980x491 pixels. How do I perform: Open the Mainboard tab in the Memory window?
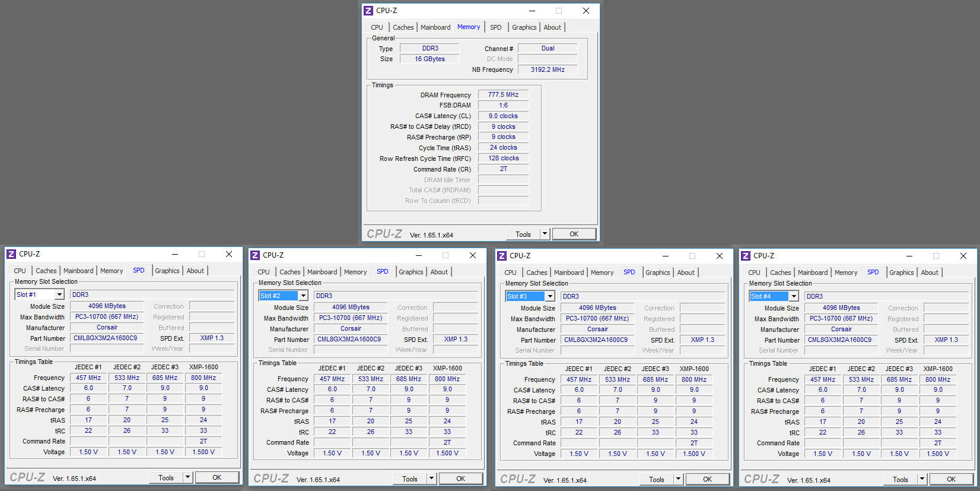(x=435, y=27)
